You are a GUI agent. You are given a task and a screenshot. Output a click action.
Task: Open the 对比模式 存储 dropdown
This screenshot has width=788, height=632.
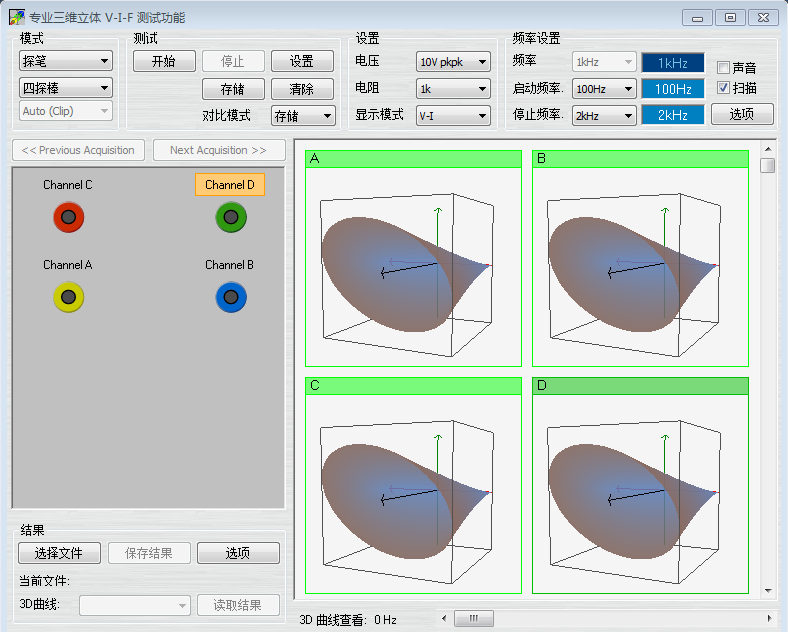(303, 116)
